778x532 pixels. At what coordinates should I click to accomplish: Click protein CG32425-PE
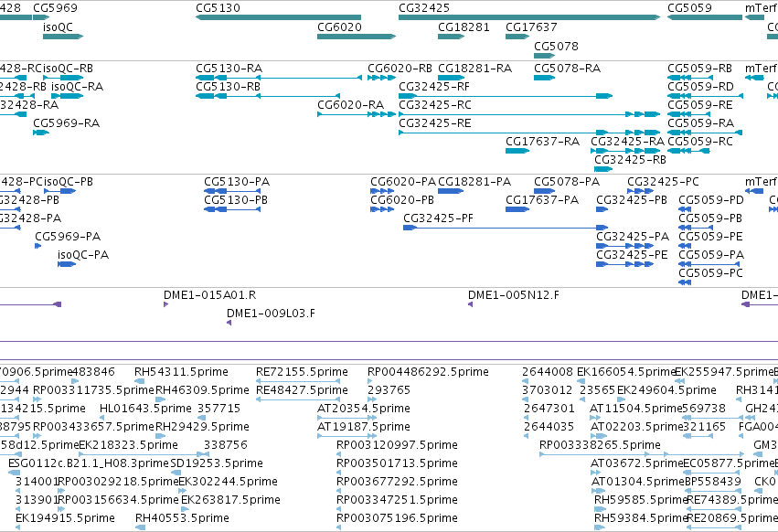coord(624,264)
